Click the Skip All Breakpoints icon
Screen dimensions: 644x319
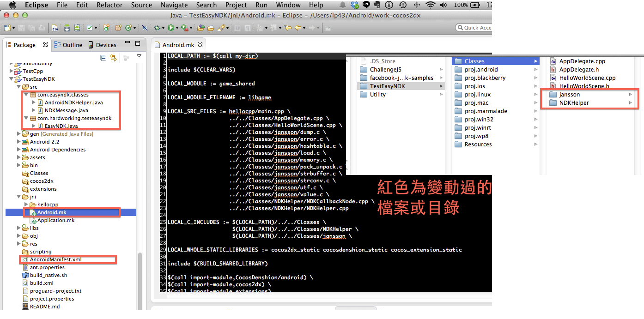point(145,28)
